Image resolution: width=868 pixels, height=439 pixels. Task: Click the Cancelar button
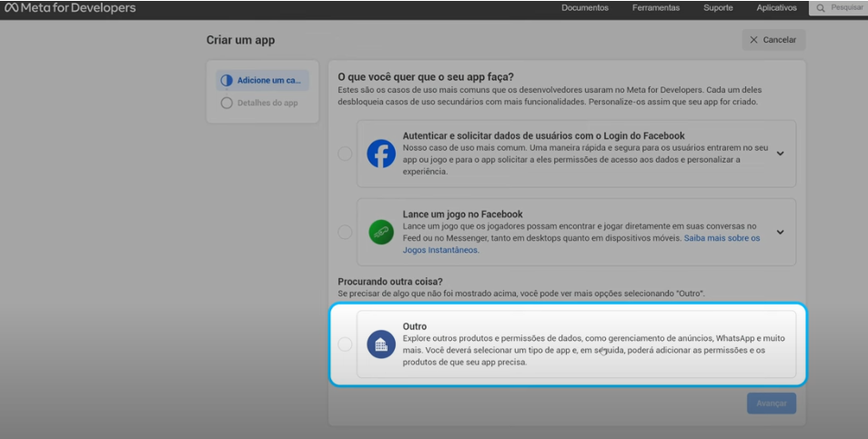point(773,40)
